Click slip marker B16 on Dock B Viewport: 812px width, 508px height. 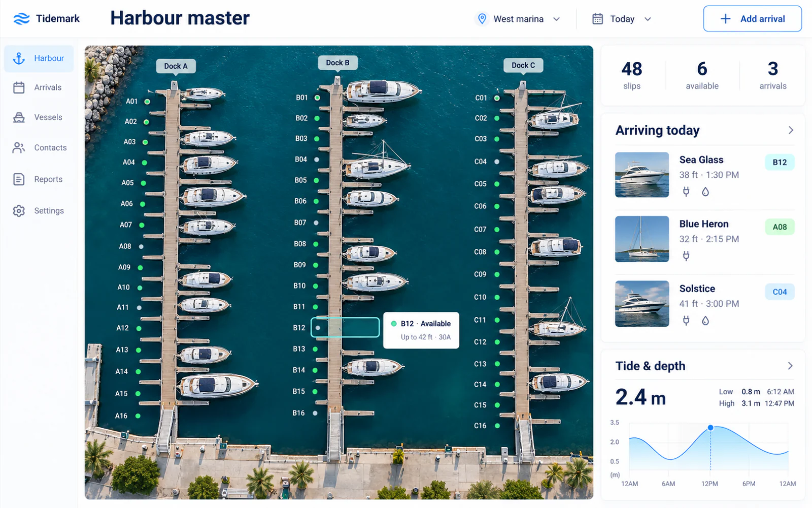315,413
